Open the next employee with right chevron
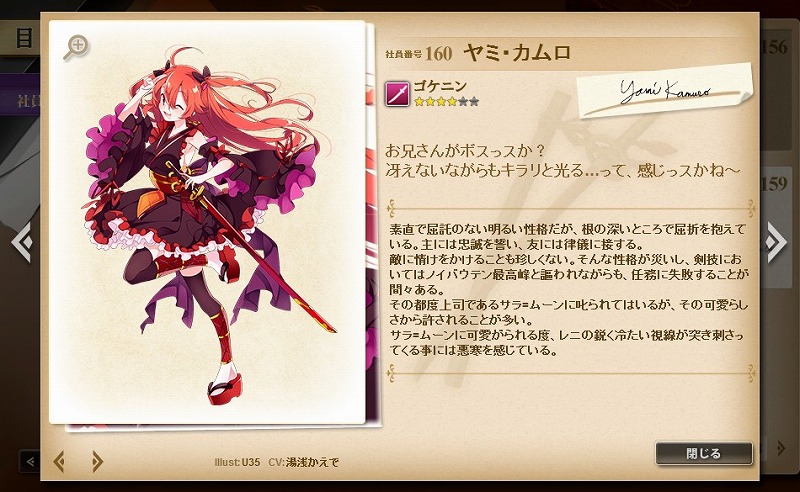Screen dimensions: 800x492 (775, 242)
